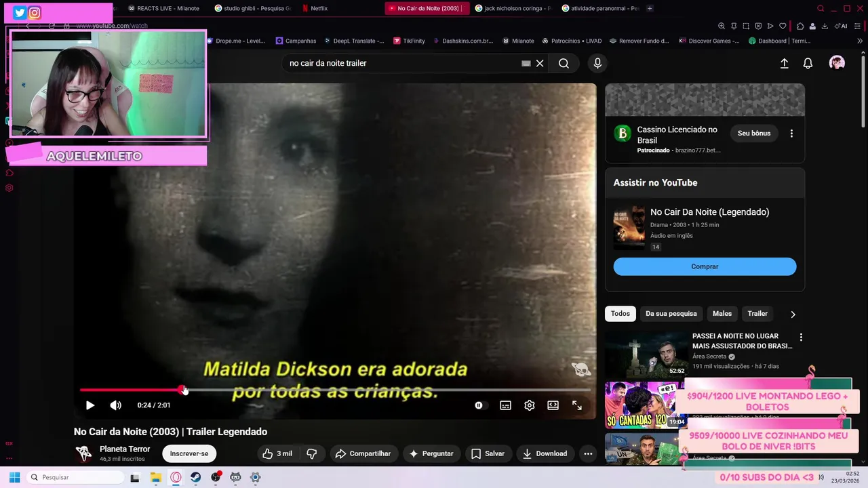Switch to the studio ghibli tab
Screen dimensions: 868x488
click(x=252, y=8)
